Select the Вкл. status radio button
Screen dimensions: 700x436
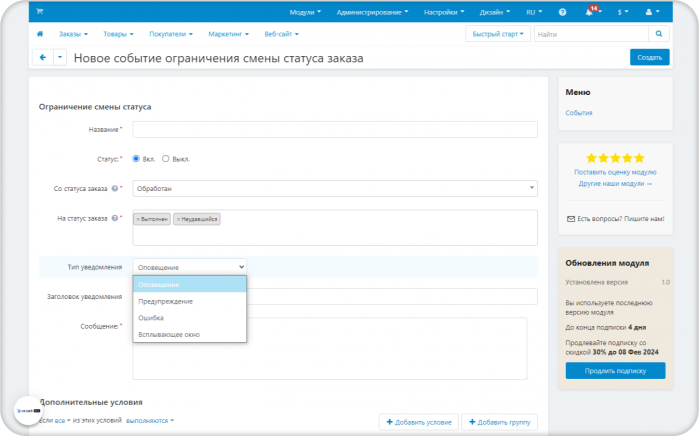[x=136, y=159]
